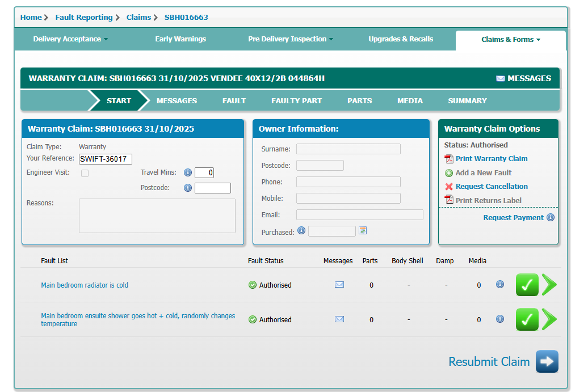Click the Your Reference input field

[106, 159]
